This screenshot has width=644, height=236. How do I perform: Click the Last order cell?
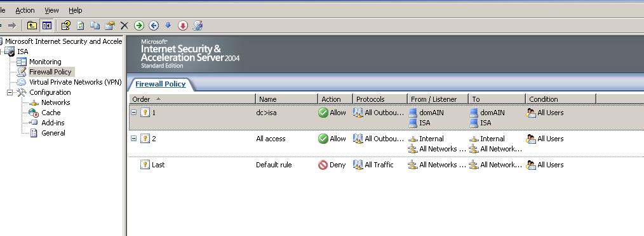pos(158,165)
